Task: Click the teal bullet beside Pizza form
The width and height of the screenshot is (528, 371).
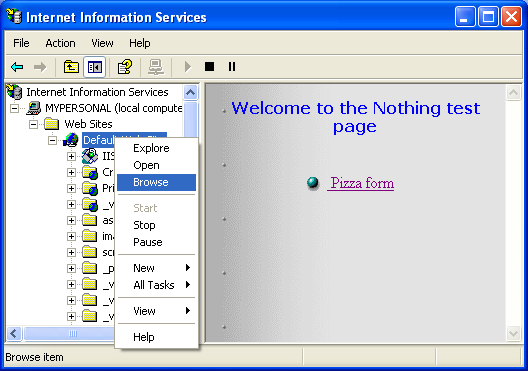Action: pos(313,182)
